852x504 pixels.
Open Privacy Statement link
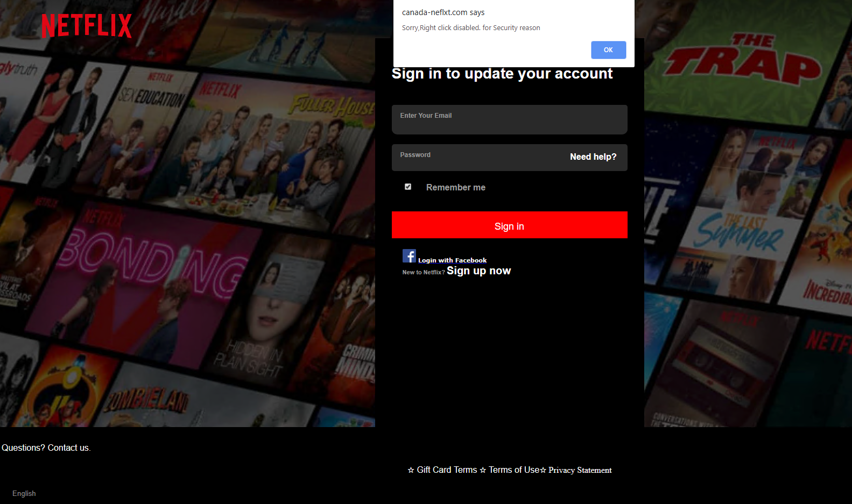pyautogui.click(x=580, y=470)
